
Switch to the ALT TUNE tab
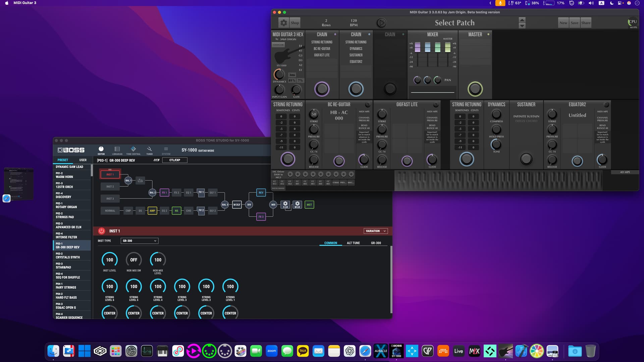pyautogui.click(x=353, y=243)
